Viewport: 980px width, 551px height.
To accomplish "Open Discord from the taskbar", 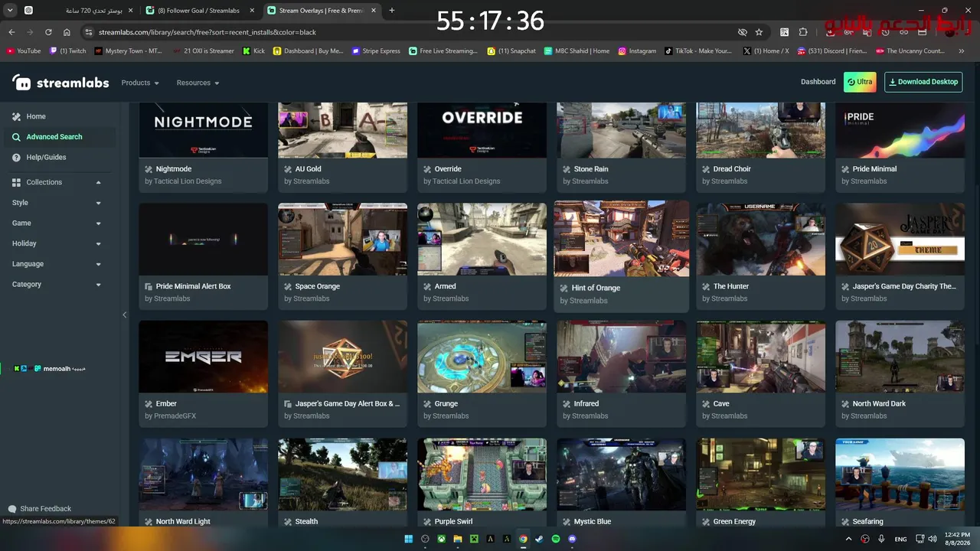I will pyautogui.click(x=572, y=539).
